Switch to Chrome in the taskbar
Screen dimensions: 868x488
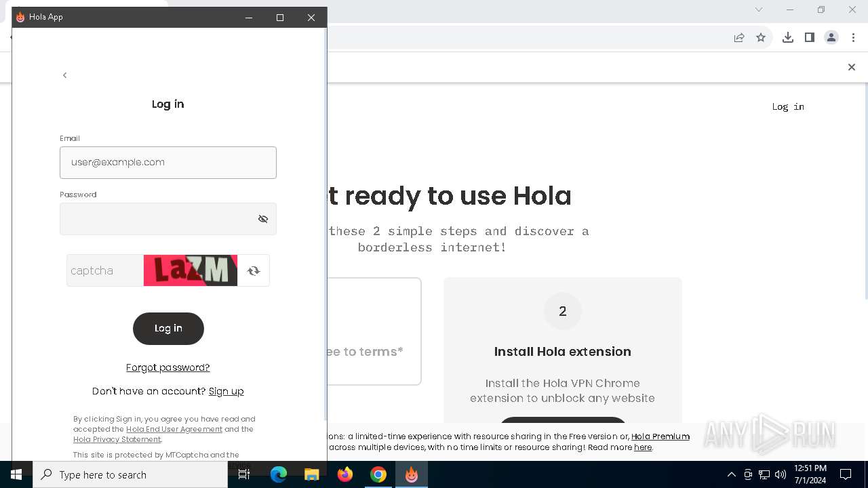tap(378, 474)
